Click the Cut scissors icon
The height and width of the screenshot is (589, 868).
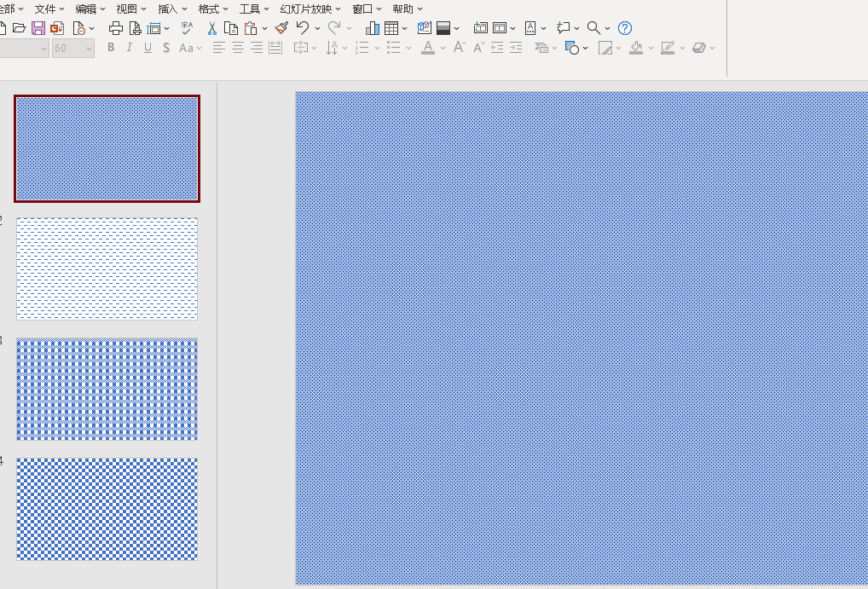tap(211, 28)
